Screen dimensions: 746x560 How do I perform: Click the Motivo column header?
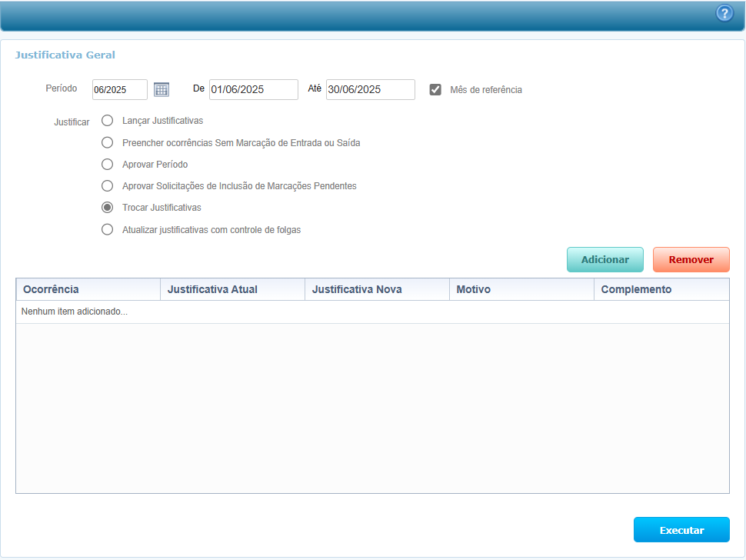[522, 289]
